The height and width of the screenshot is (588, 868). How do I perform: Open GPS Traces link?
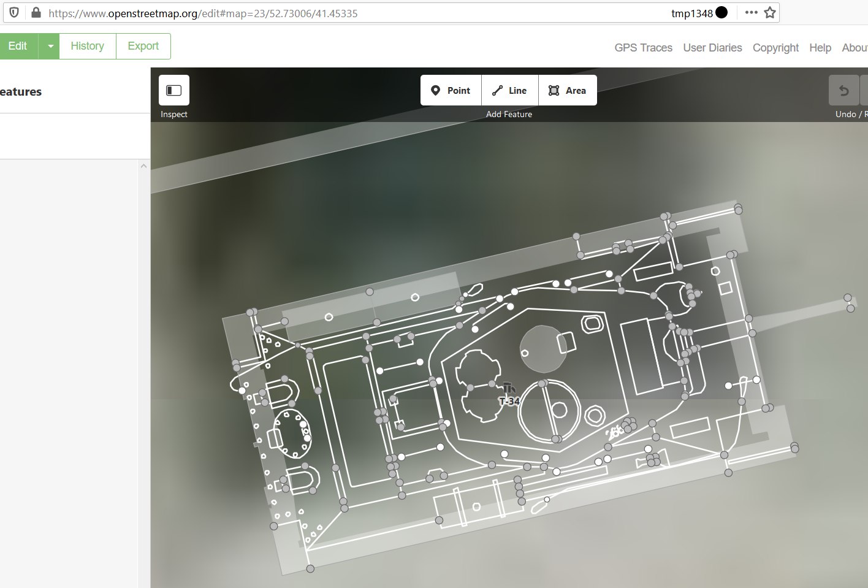click(643, 48)
